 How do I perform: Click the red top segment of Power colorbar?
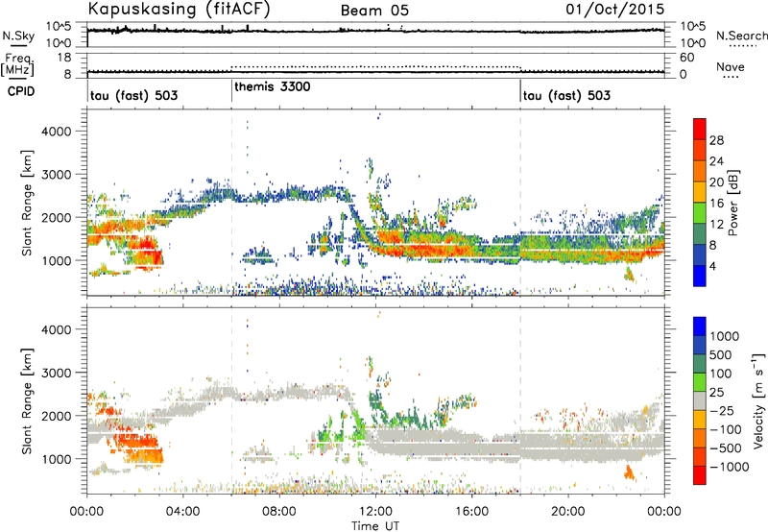[x=700, y=129]
